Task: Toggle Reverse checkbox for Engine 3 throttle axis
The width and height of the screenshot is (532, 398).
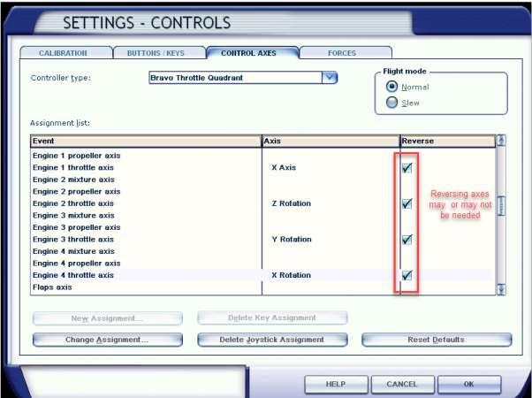Action: click(407, 240)
